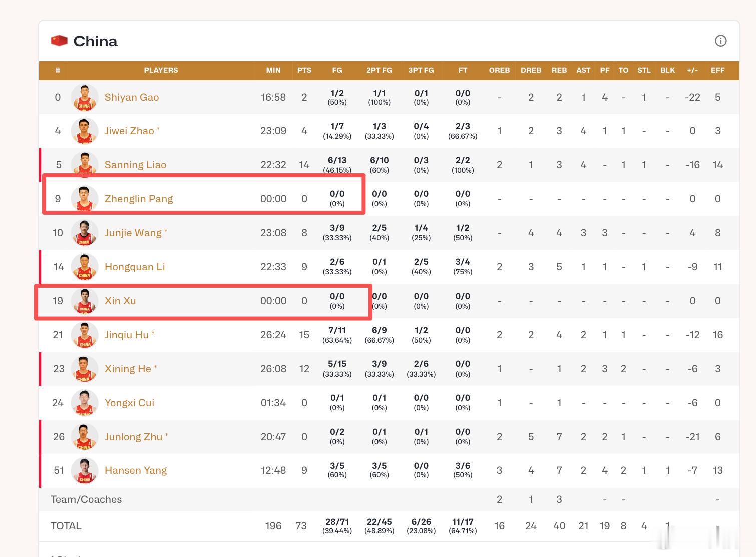Click Xining He's avatar photo
Screen dimensions: 756x557
(84, 369)
